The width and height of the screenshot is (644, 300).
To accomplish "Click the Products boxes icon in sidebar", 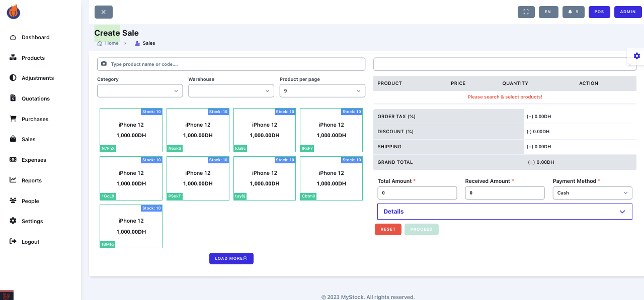I will pos(13,58).
